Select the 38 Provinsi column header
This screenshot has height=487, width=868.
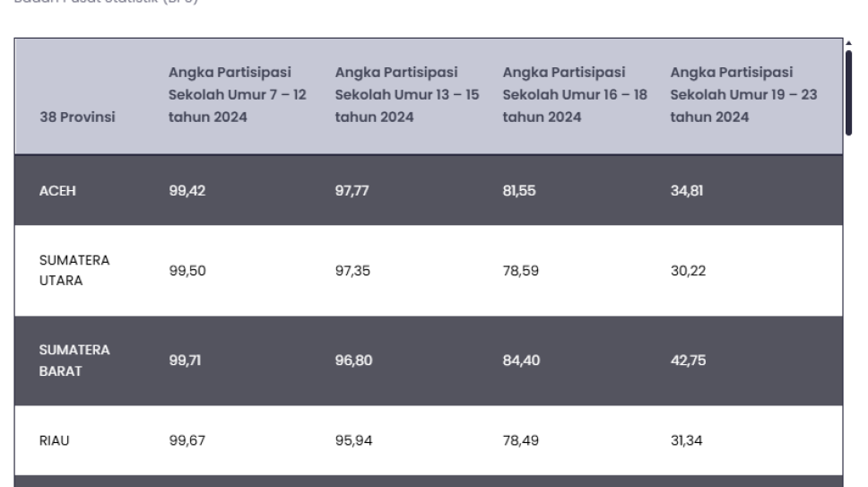click(77, 117)
